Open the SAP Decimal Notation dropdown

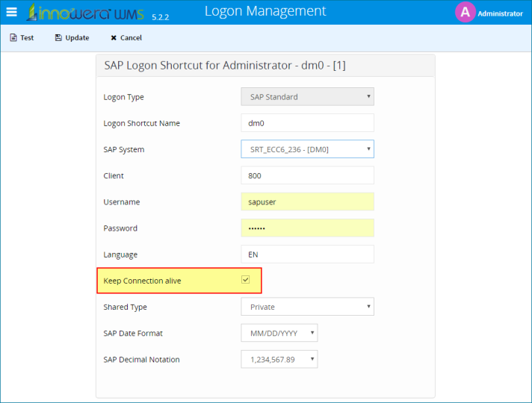(x=279, y=359)
